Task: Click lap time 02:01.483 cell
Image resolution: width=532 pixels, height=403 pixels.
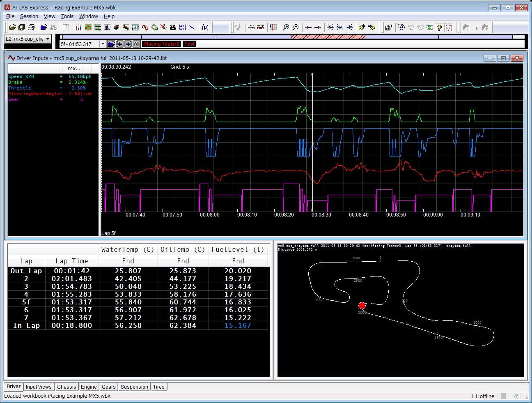Action: (x=72, y=279)
